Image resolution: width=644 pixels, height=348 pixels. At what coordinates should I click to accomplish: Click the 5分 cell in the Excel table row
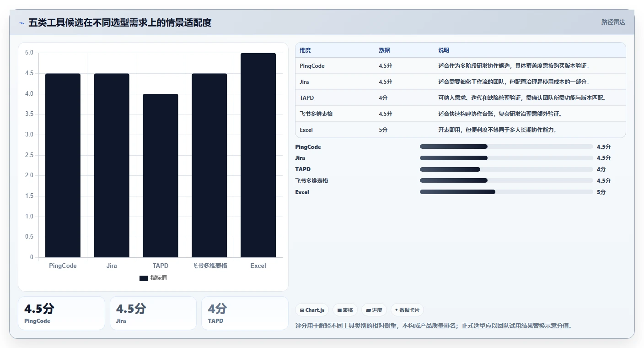tap(383, 130)
